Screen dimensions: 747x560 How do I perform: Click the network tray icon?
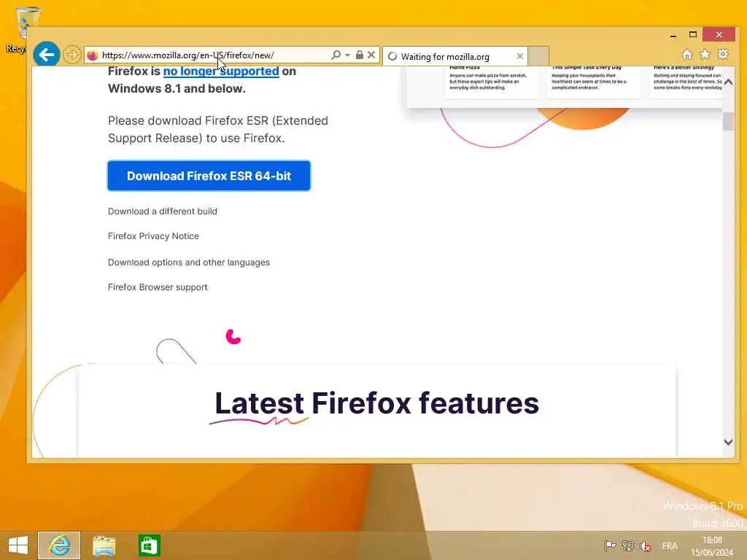tap(628, 545)
